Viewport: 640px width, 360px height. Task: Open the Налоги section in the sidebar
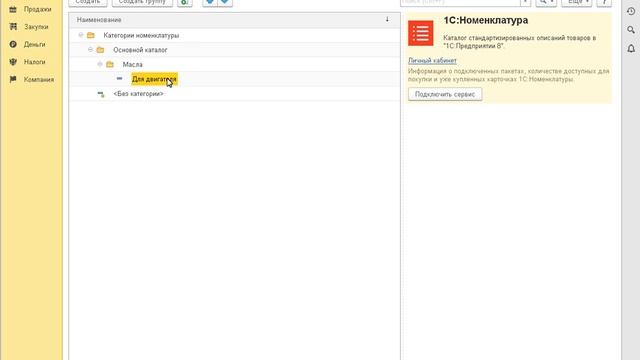[x=28, y=62]
